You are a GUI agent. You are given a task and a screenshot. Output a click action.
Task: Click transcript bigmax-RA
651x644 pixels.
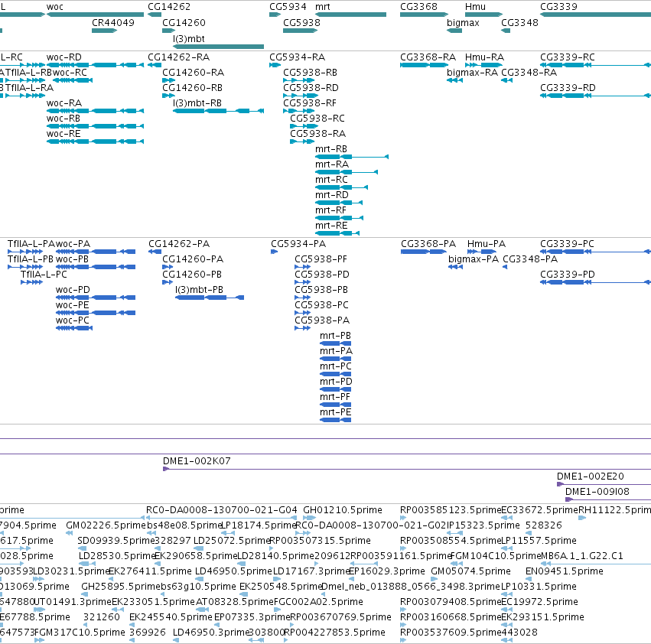coord(472,73)
